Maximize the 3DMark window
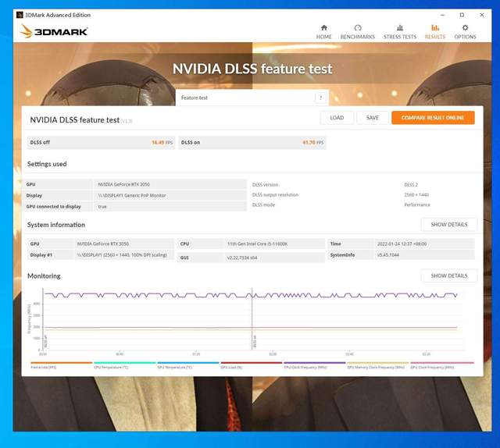 pyautogui.click(x=462, y=15)
